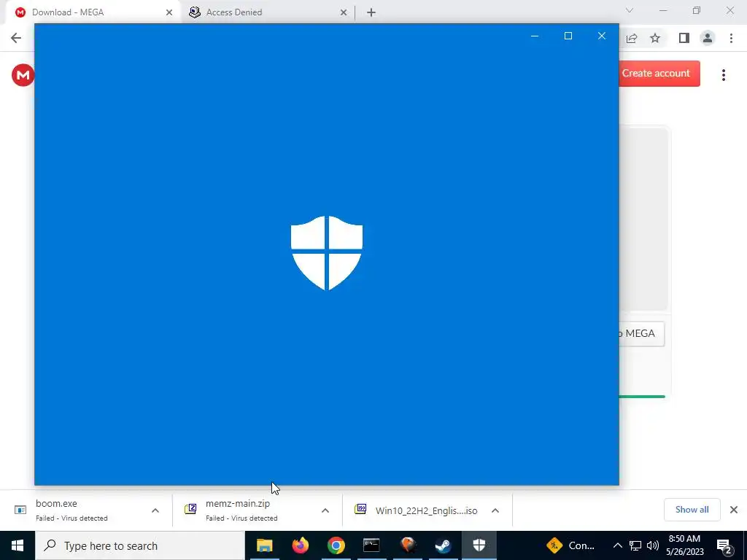The height and width of the screenshot is (560, 747).
Task: Bookmark this page with the star icon
Action: coord(655,38)
